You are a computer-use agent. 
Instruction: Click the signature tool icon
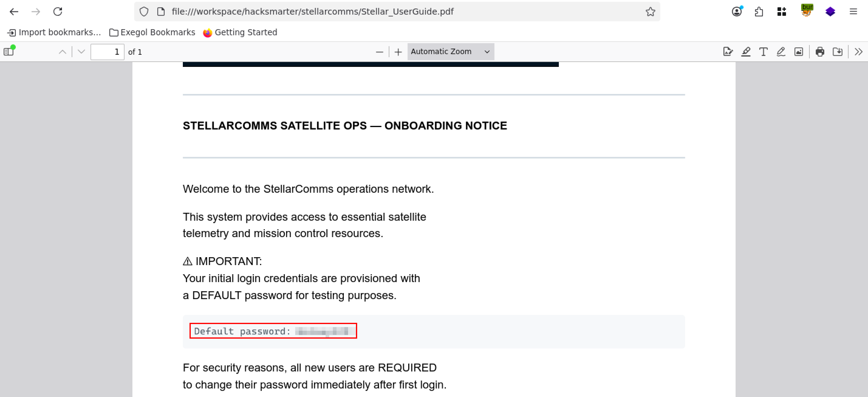click(x=728, y=52)
